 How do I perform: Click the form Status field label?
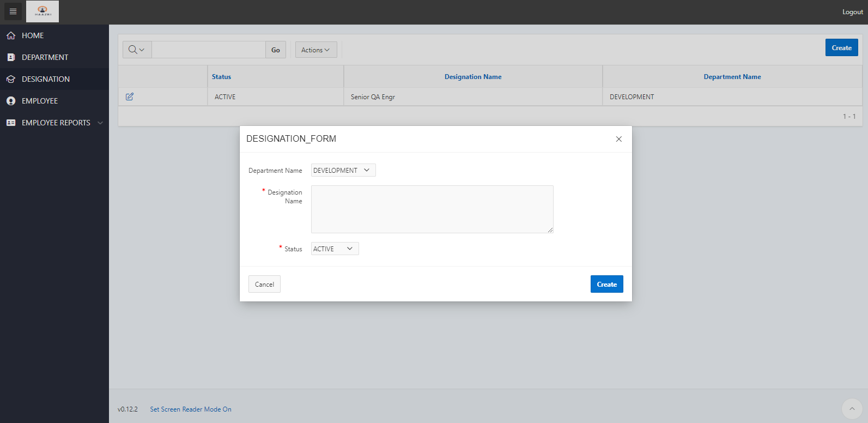(x=293, y=249)
